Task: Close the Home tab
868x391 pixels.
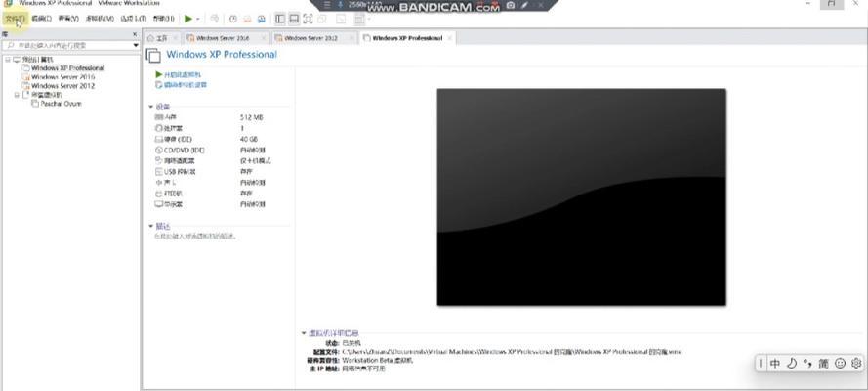Action: pos(175,38)
